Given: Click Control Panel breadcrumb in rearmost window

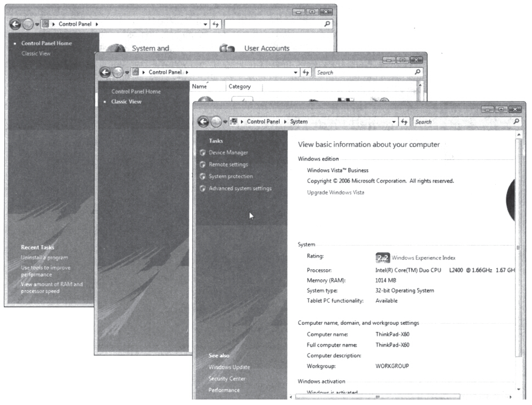Looking at the screenshot, I should point(75,24).
